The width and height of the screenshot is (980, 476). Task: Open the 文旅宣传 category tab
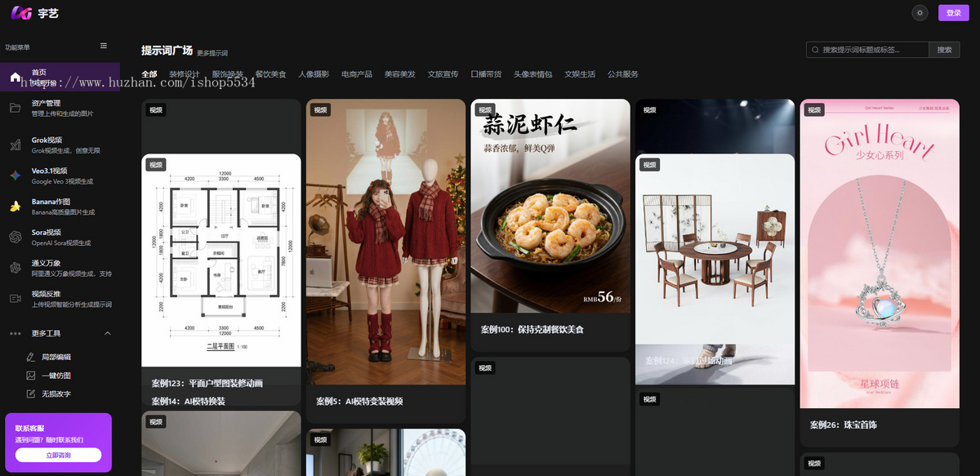coord(443,74)
